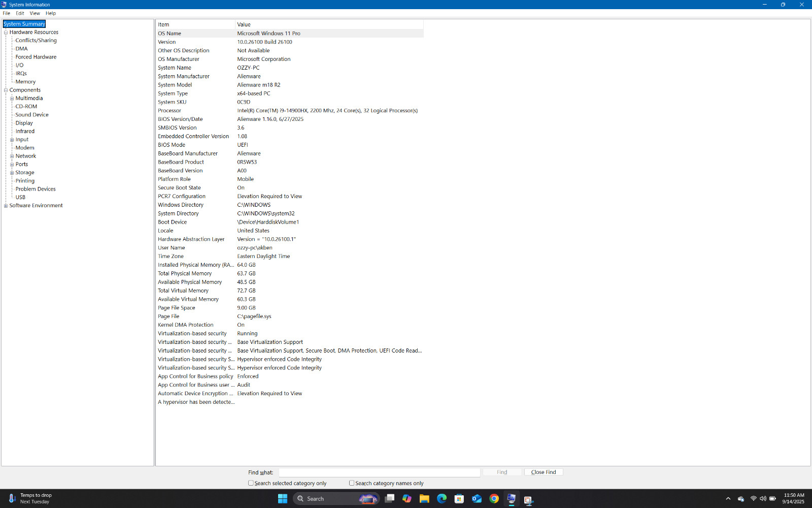Select the Kernel DMA Protection row

pos(290,325)
